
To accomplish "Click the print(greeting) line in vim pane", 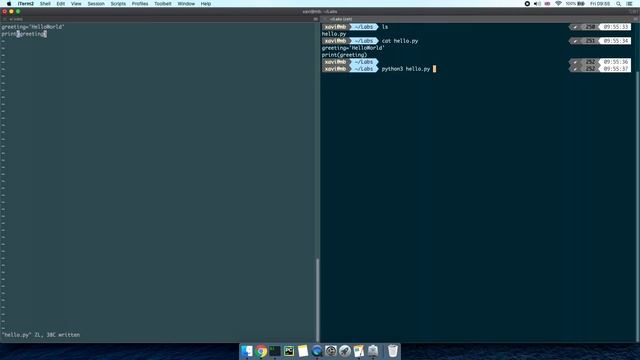I will (x=24, y=34).
